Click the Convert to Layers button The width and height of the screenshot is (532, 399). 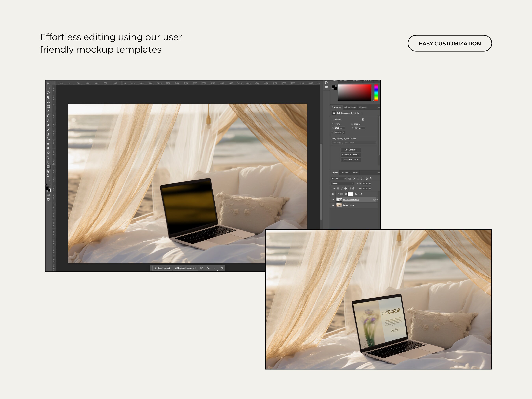(351, 160)
